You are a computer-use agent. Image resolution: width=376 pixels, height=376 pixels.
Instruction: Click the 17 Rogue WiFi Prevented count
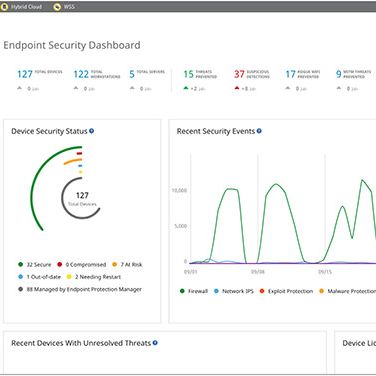point(290,74)
